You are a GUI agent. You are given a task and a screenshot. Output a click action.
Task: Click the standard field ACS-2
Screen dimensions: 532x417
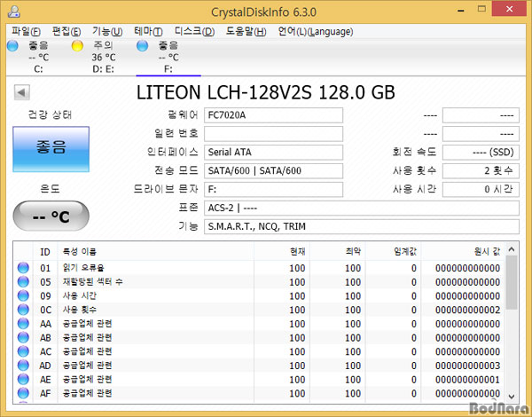tap(362, 208)
